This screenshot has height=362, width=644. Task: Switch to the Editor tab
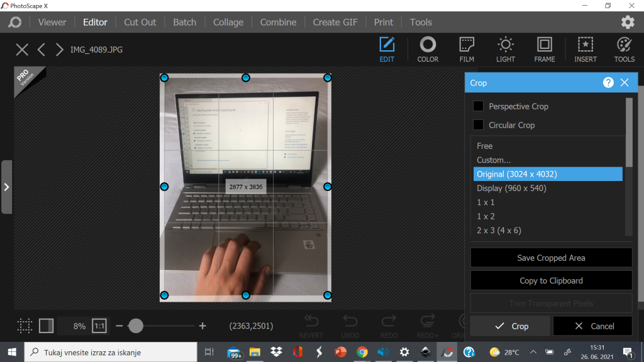(x=95, y=22)
